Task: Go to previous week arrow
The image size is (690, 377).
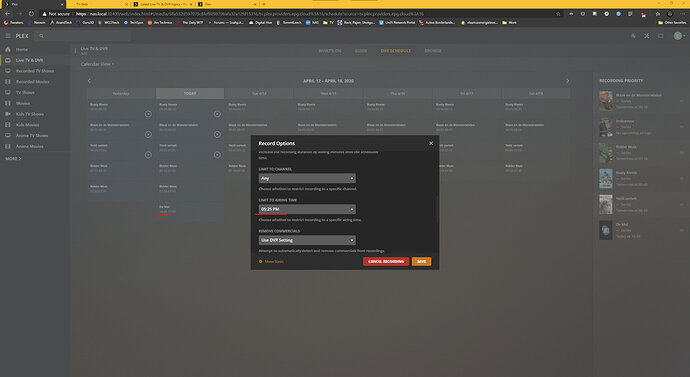Action: [89, 81]
